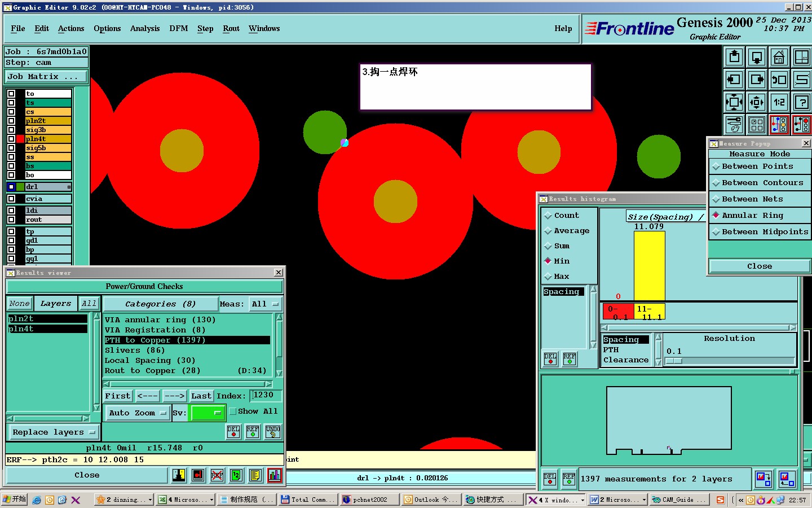Image resolution: width=812 pixels, height=508 pixels.
Task: Click the pan right view icon
Action: (757, 80)
